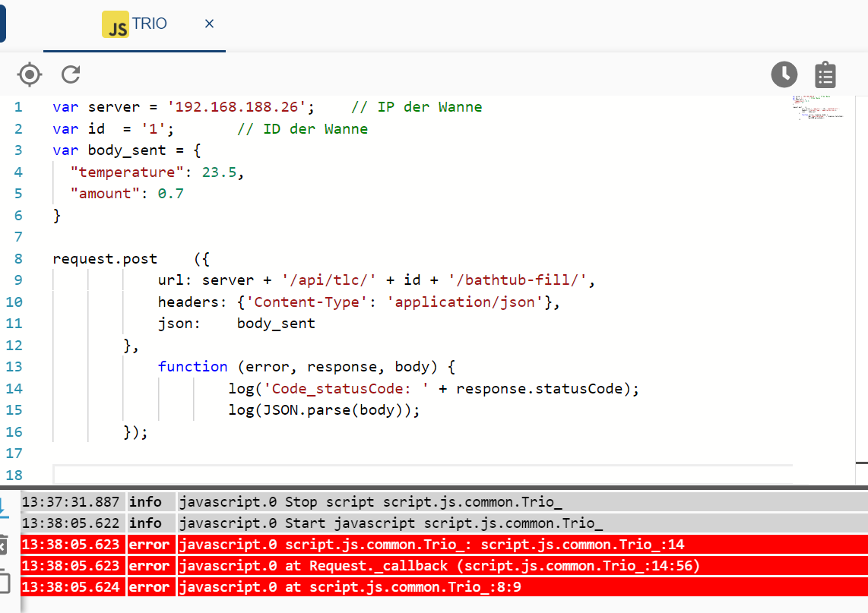This screenshot has height=613, width=868.
Task: Click request.post on line 8
Action: 105,259
